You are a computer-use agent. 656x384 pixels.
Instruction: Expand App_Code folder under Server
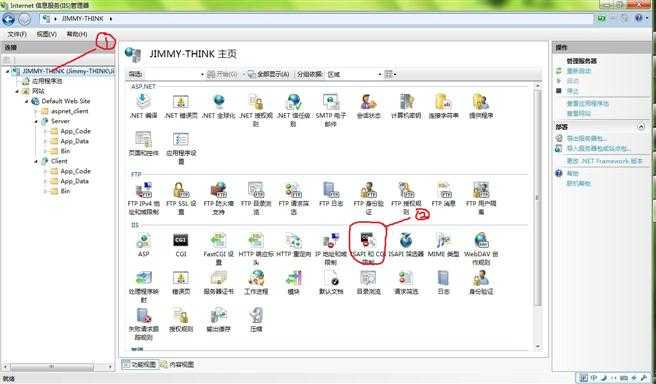click(45, 131)
